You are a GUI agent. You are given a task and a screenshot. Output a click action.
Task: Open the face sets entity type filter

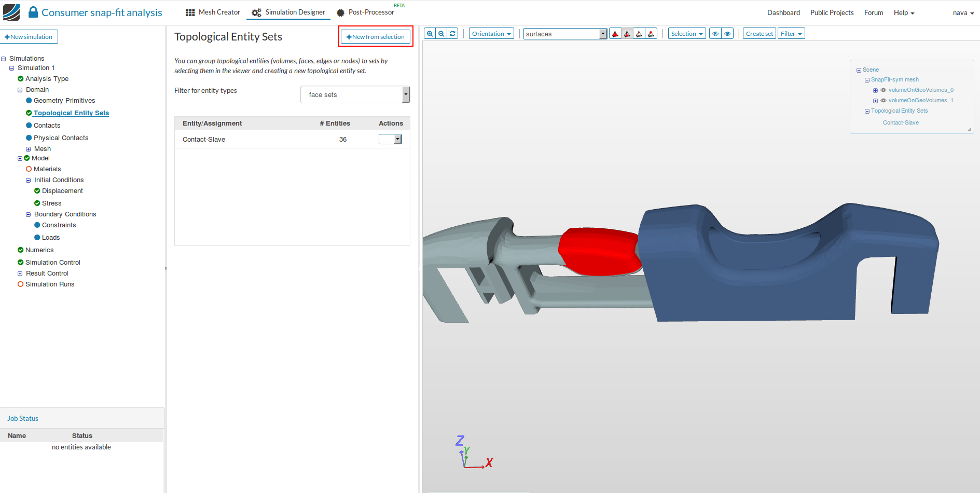pyautogui.click(x=355, y=94)
